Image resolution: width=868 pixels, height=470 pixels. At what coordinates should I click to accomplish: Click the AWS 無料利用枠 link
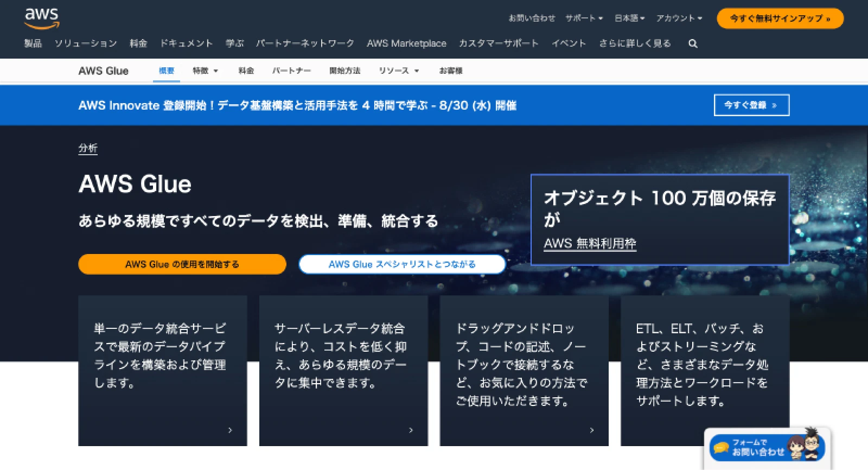(x=590, y=244)
